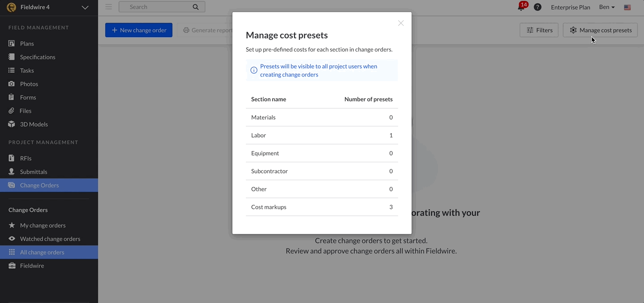The width and height of the screenshot is (644, 303).
Task: Expand the Fieldwire 4 project dropdown
Action: [x=85, y=7]
